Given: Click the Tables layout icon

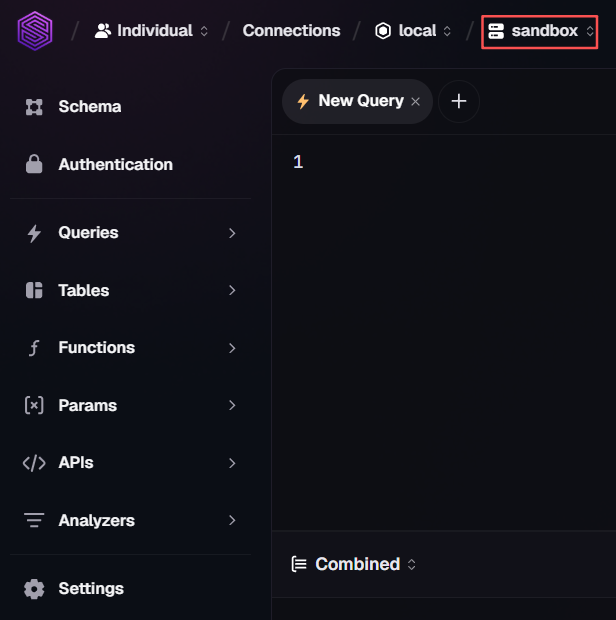Looking at the screenshot, I should point(34,290).
